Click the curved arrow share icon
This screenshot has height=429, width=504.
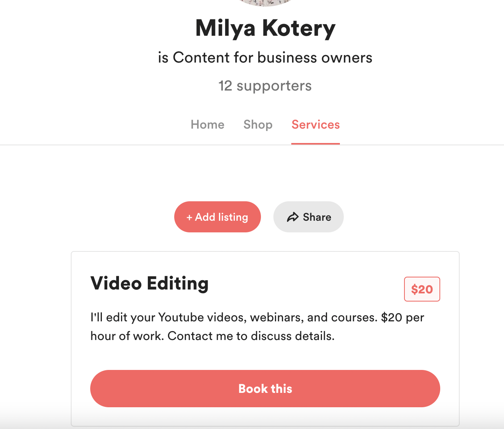click(292, 217)
